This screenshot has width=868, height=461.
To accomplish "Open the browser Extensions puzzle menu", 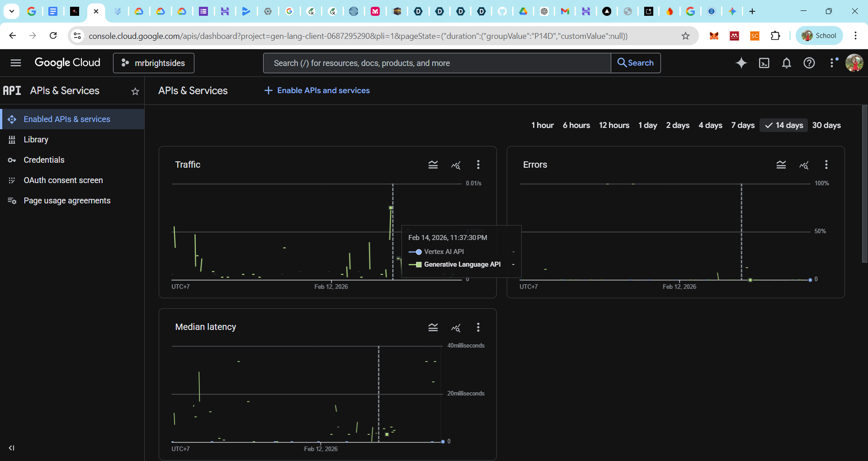I will coord(775,36).
